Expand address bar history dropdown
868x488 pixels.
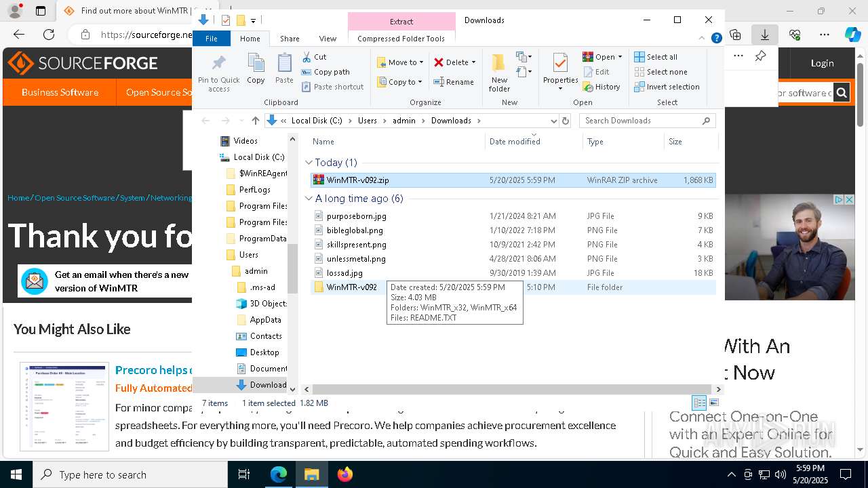tap(553, 121)
